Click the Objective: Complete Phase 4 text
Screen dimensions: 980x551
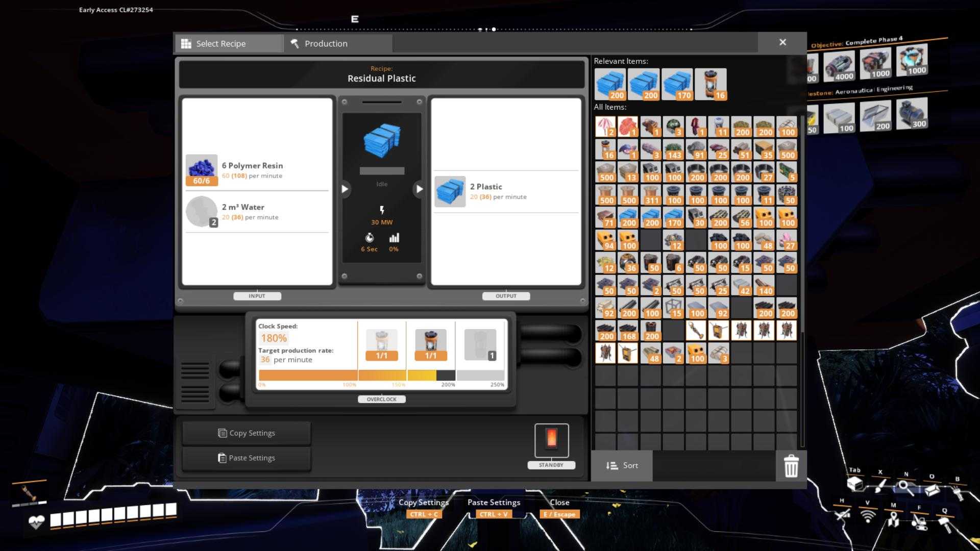pyautogui.click(x=856, y=42)
